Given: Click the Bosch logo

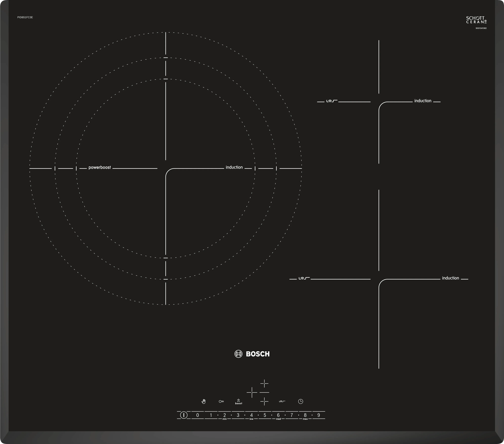Looking at the screenshot, I should [x=252, y=354].
